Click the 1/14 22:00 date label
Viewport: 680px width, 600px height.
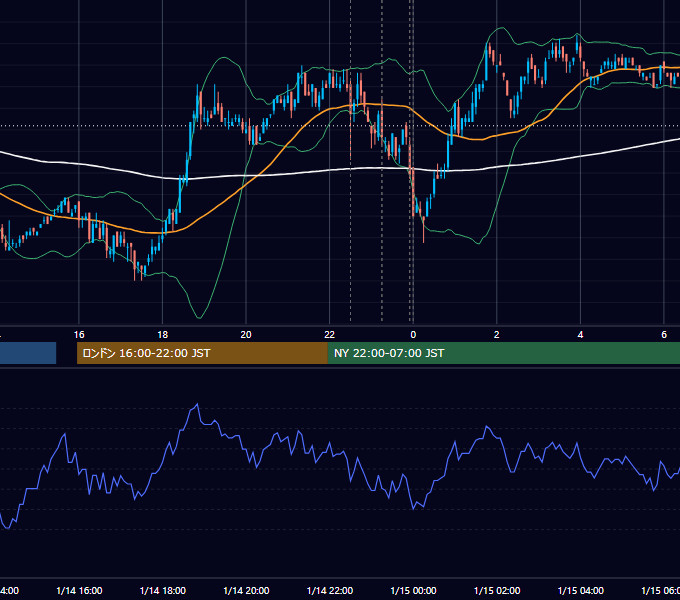(x=330, y=590)
